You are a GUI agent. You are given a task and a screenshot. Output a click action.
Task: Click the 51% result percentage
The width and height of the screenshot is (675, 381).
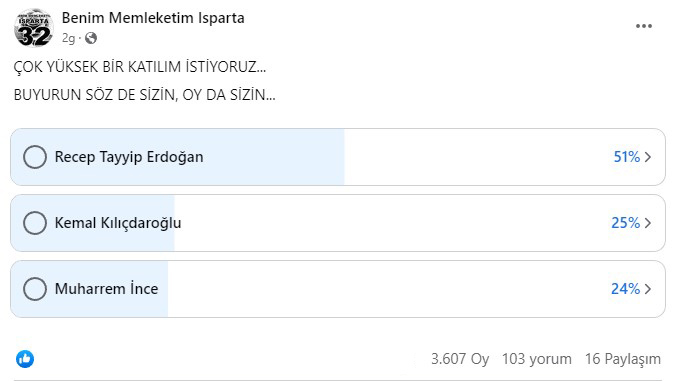[627, 157]
